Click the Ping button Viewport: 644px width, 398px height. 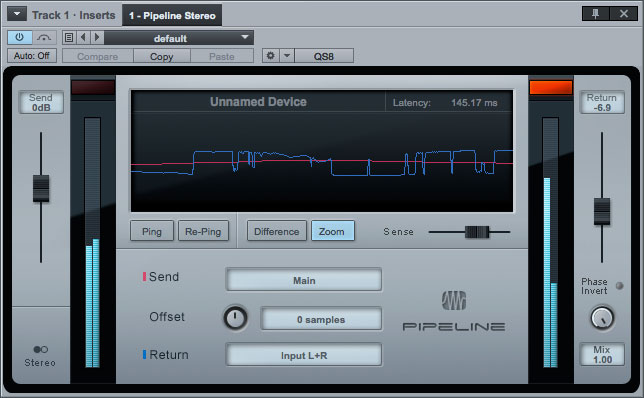point(152,231)
